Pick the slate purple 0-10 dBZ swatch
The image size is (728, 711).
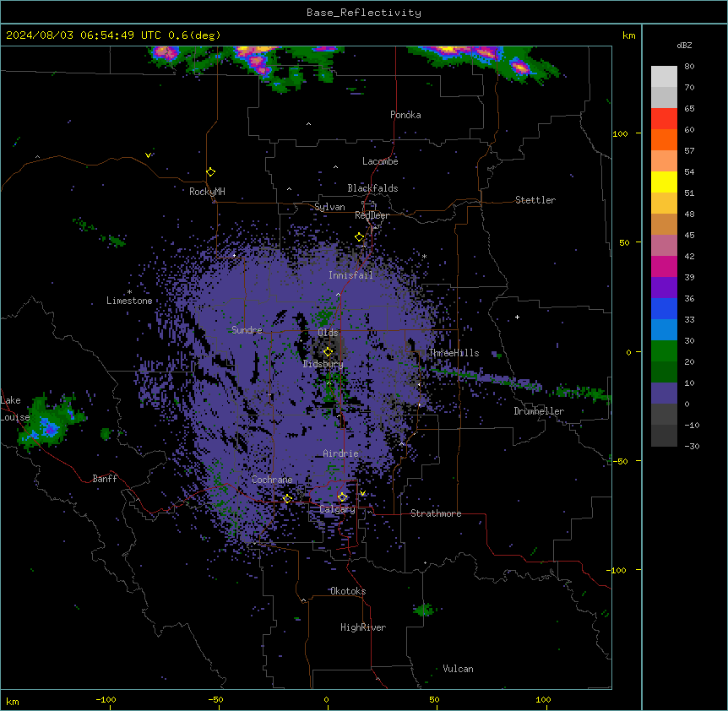[x=664, y=393]
